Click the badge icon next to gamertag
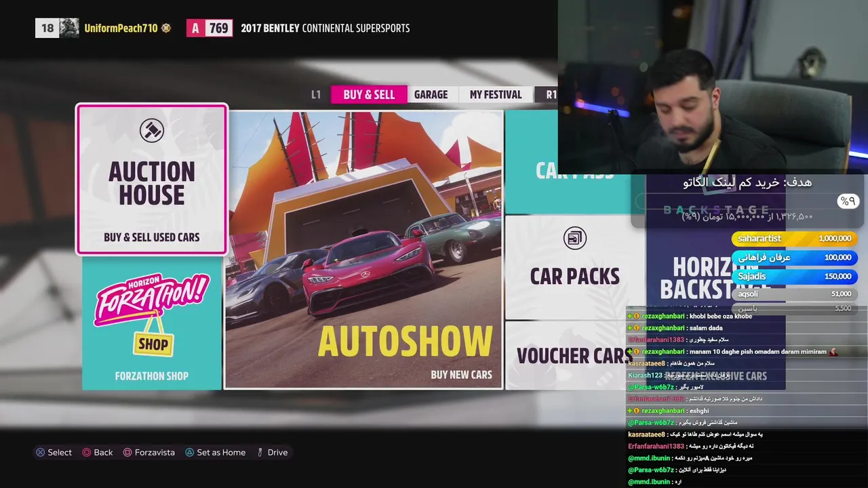The width and height of the screenshot is (868, 488). point(166,28)
